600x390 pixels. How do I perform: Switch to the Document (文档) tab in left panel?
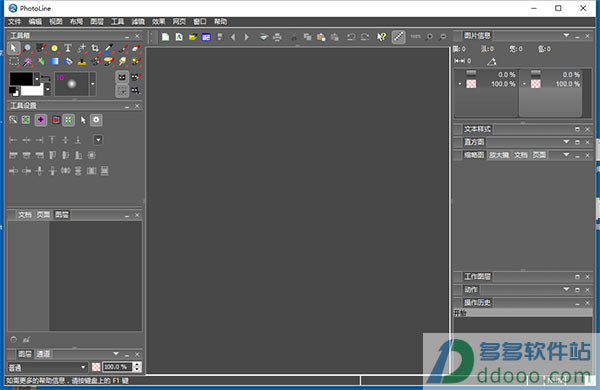coord(25,215)
